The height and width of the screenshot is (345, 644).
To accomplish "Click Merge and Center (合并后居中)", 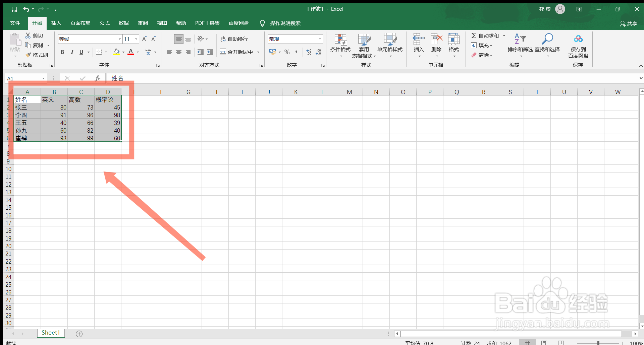I will point(237,52).
